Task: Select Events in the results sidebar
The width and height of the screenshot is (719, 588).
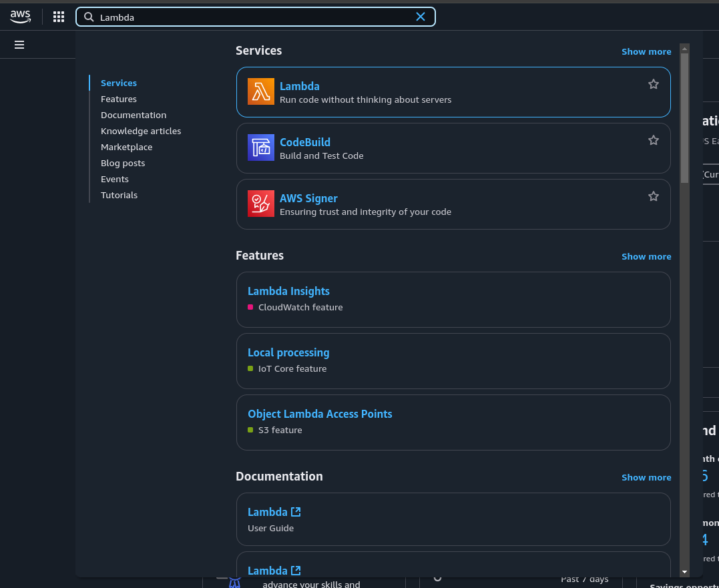Action: 115,179
